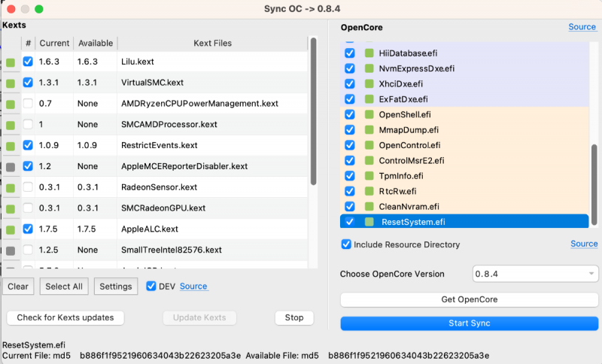
Task: Enable the RadeonSensor.kext checkbox
Action: 28,187
